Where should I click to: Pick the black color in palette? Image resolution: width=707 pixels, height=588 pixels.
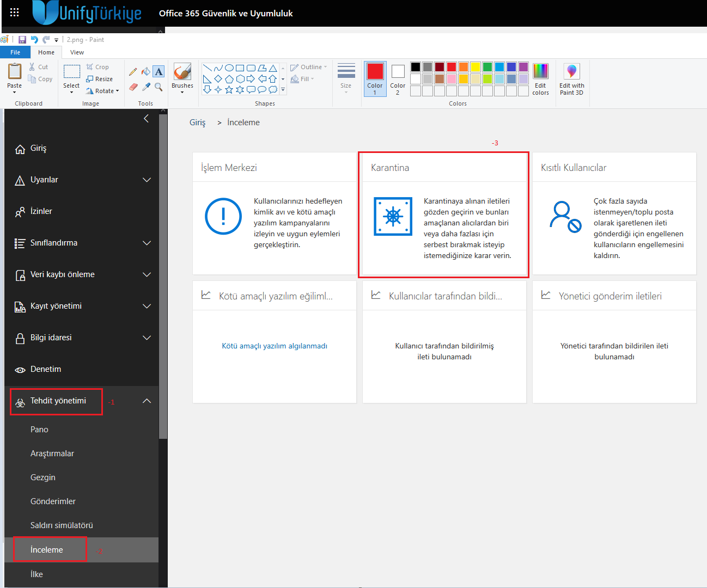416,67
